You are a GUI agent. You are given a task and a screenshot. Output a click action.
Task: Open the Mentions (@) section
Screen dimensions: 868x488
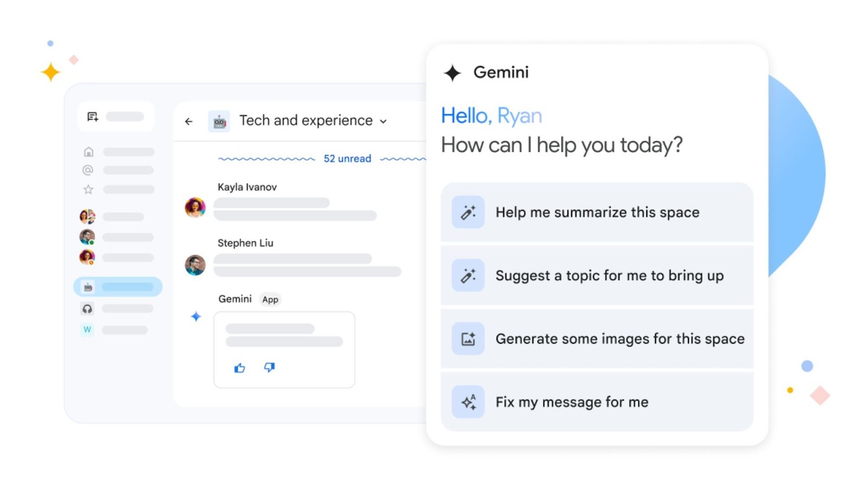pyautogui.click(x=87, y=170)
